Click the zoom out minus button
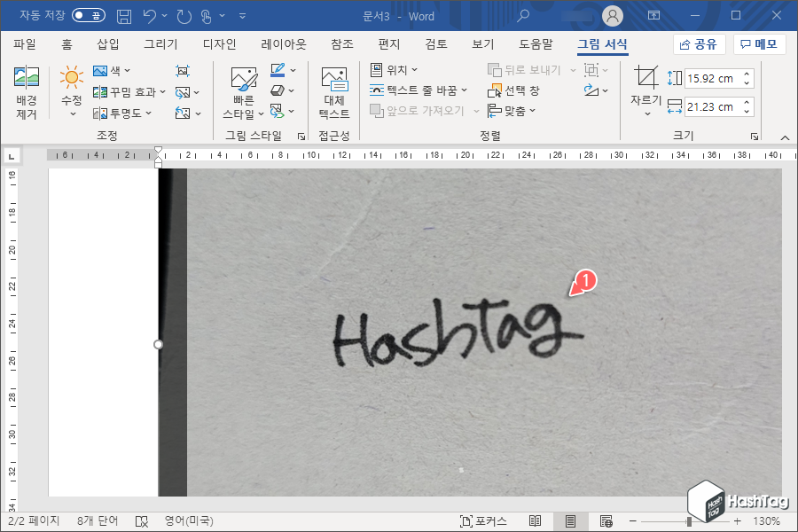The width and height of the screenshot is (798, 532). click(x=632, y=521)
